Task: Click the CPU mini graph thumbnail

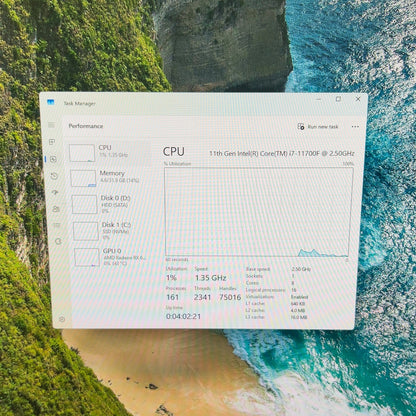Action: (x=82, y=153)
